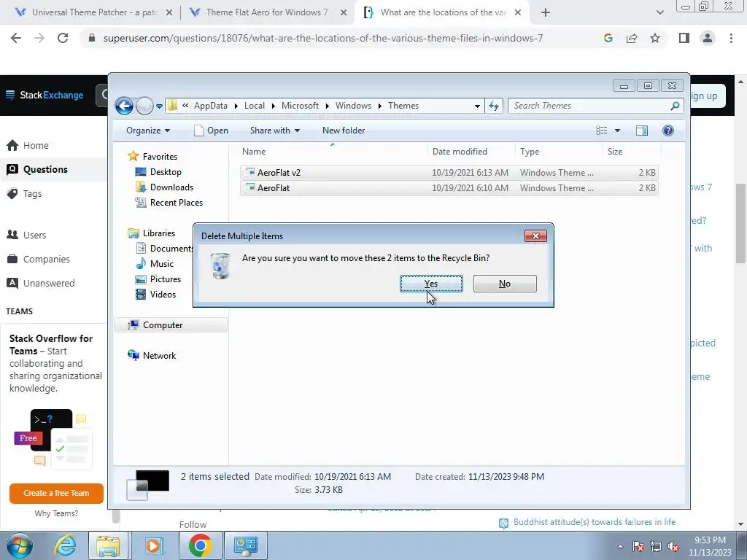Open Home in Super User sidebar
Image resolution: width=747 pixels, height=560 pixels.
coord(28,145)
